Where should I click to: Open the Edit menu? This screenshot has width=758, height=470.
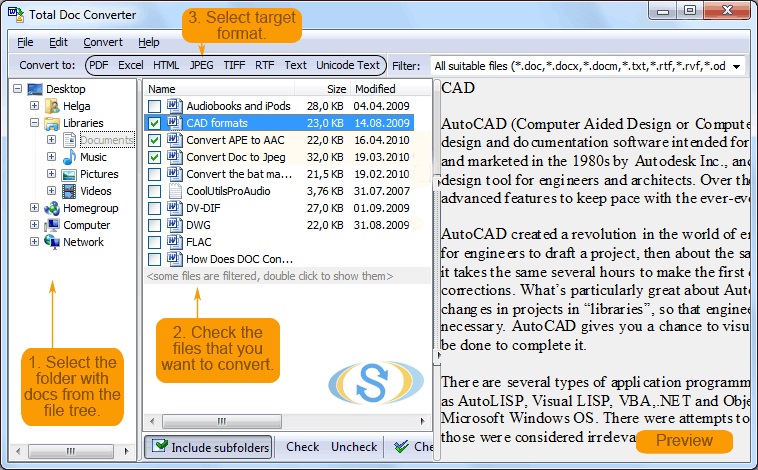(x=58, y=43)
